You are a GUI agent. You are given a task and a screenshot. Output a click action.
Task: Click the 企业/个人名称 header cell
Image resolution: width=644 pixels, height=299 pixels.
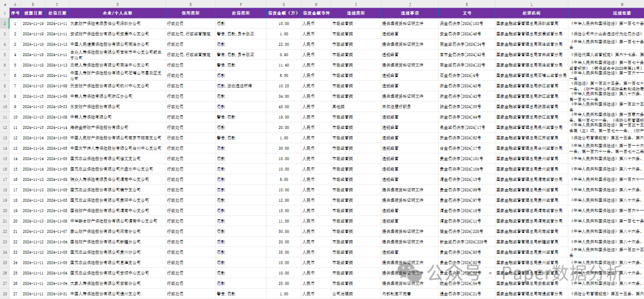(117, 13)
